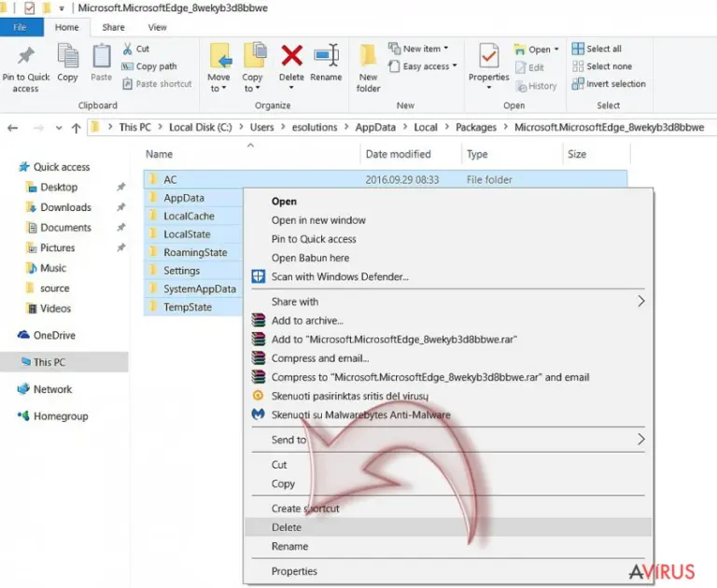This screenshot has height=588, width=717.
Task: Select the AC folder row
Action: 386,180
